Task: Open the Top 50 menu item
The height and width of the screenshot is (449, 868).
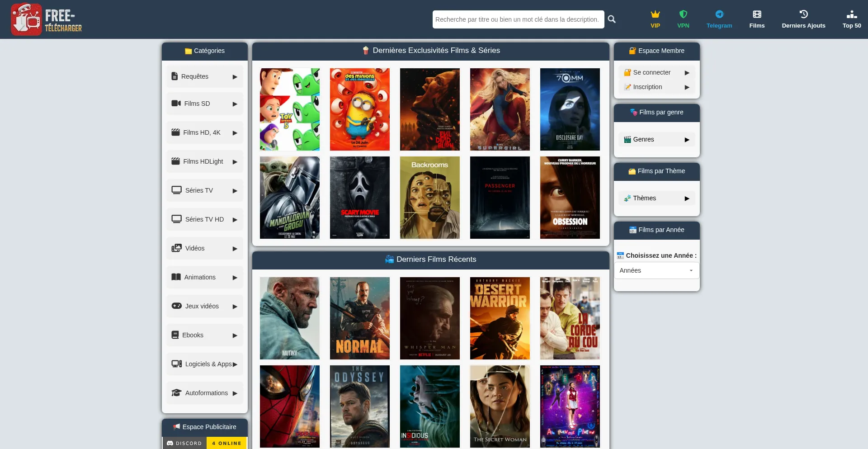Action: tap(852, 19)
